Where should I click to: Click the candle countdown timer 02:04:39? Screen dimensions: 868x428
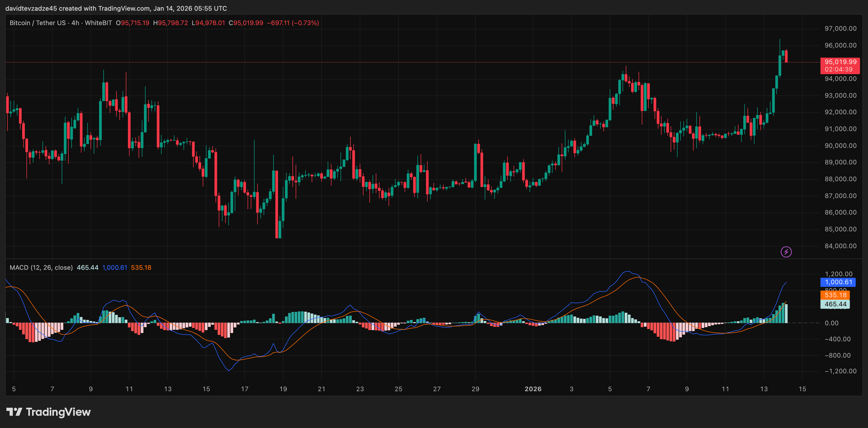point(838,69)
